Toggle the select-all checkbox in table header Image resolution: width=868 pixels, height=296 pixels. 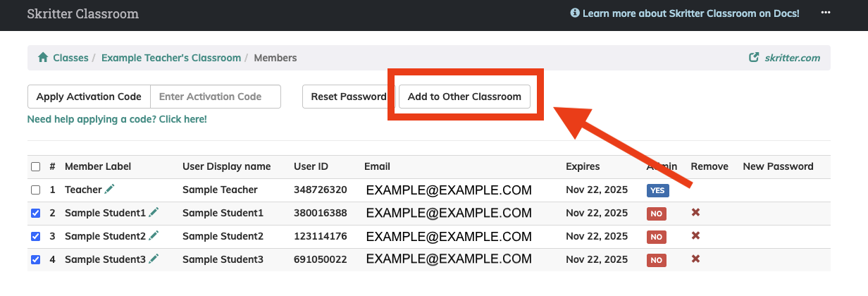(36, 167)
